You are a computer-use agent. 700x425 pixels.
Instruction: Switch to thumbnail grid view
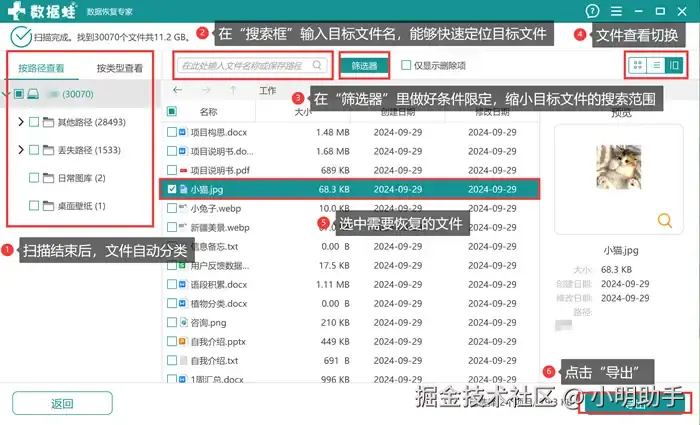point(638,66)
